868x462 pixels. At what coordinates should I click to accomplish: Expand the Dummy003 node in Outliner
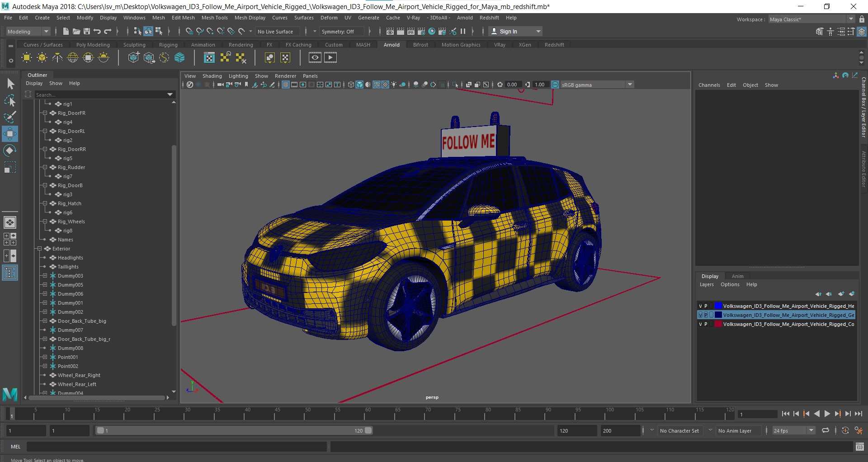click(45, 276)
